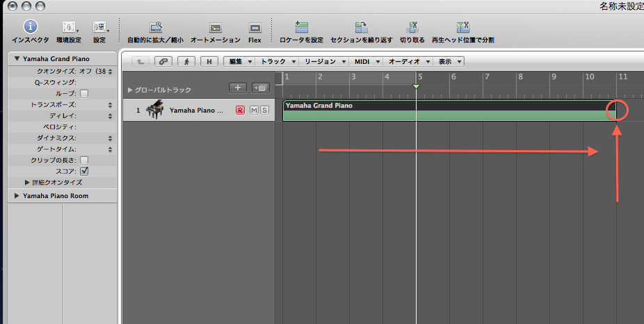Open the MIDI menu

tap(367, 62)
